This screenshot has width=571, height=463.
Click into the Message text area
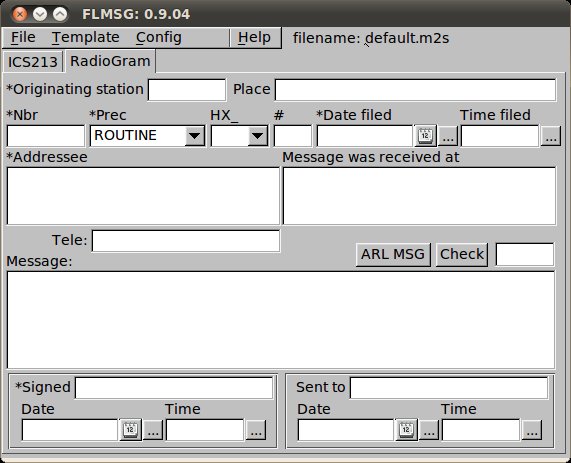(x=281, y=320)
